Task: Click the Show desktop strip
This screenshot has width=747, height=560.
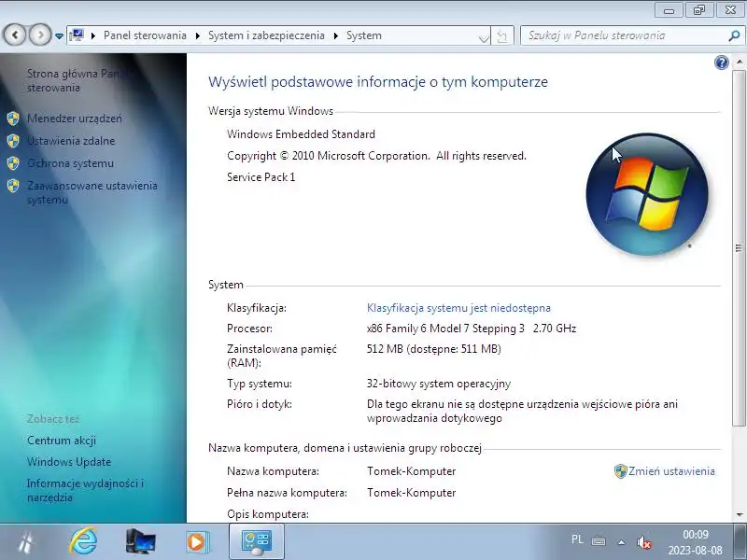Action: [x=742, y=541]
